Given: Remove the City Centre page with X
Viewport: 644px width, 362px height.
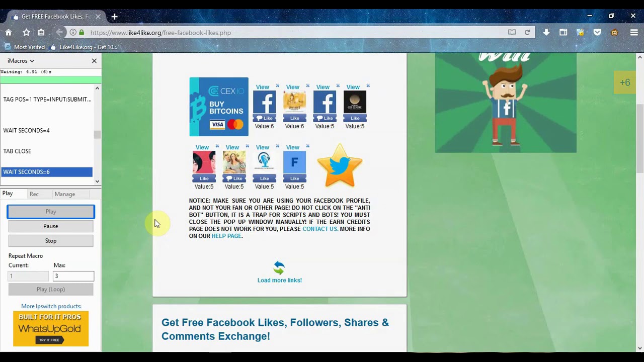Looking at the screenshot, I should 368,86.
